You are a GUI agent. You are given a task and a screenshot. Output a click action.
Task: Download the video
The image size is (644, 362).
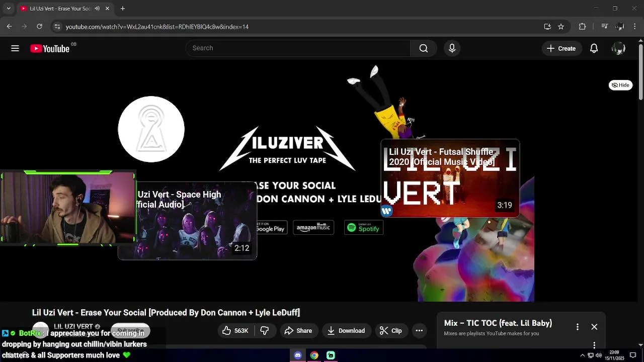pos(346,330)
